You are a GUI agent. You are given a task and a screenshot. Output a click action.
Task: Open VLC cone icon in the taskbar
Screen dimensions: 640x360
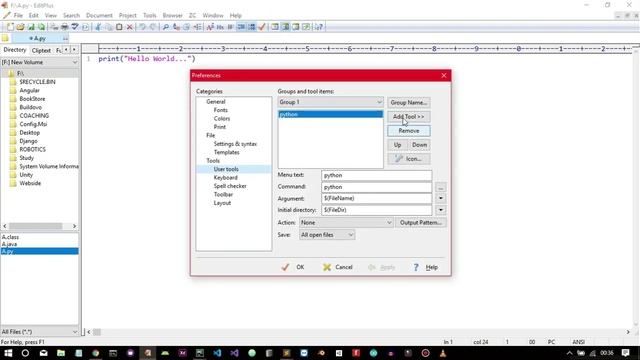(x=443, y=353)
